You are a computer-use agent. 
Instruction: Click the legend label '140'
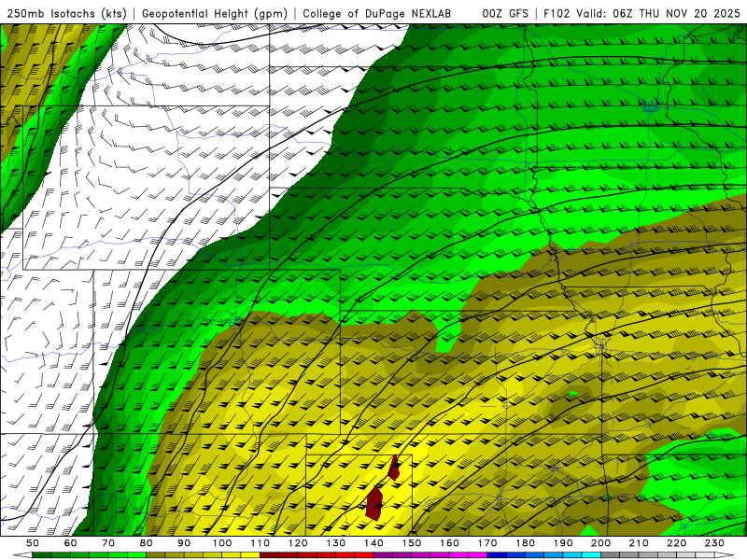pyautogui.click(x=373, y=543)
